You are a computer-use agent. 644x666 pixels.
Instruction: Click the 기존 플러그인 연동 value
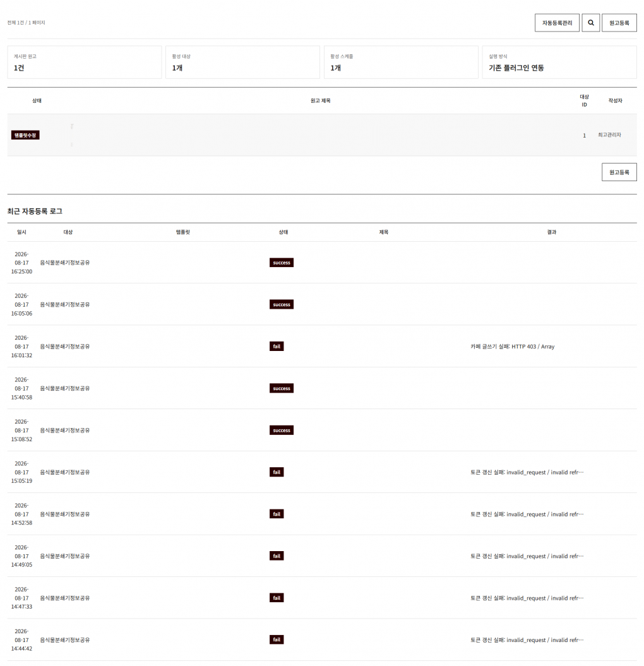(516, 68)
